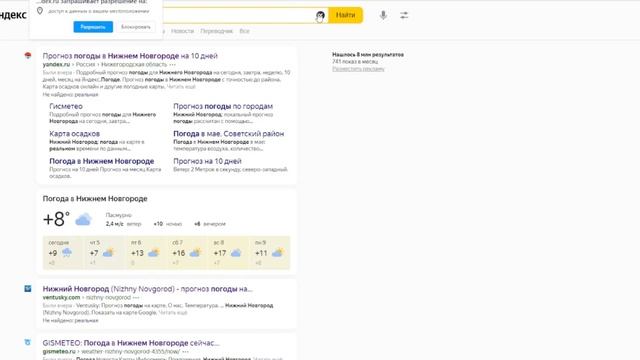640x360 pixels.
Task: Click the gismeteo.ru domain link
Action: 59,351
